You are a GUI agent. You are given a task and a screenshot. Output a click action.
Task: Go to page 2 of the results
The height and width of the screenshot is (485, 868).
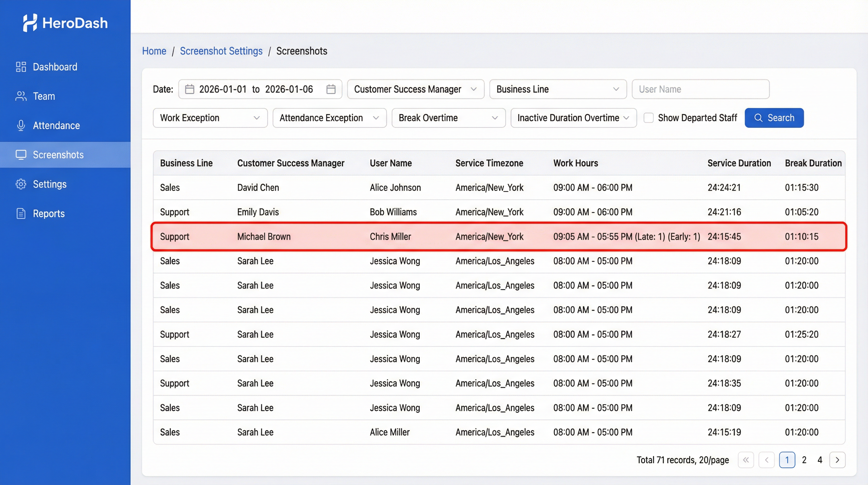coord(804,460)
